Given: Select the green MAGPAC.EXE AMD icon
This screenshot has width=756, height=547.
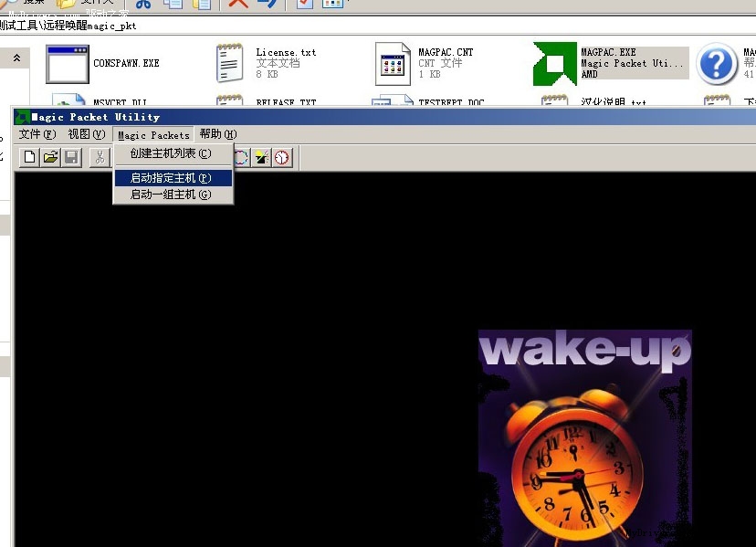Looking at the screenshot, I should tap(554, 64).
